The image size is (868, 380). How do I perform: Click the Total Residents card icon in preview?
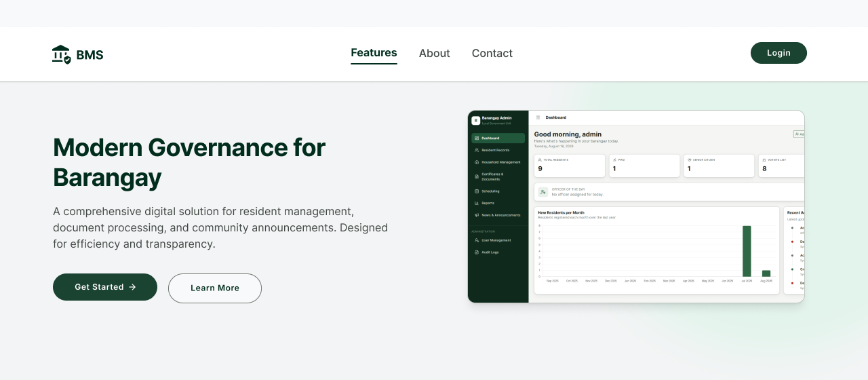(540, 160)
